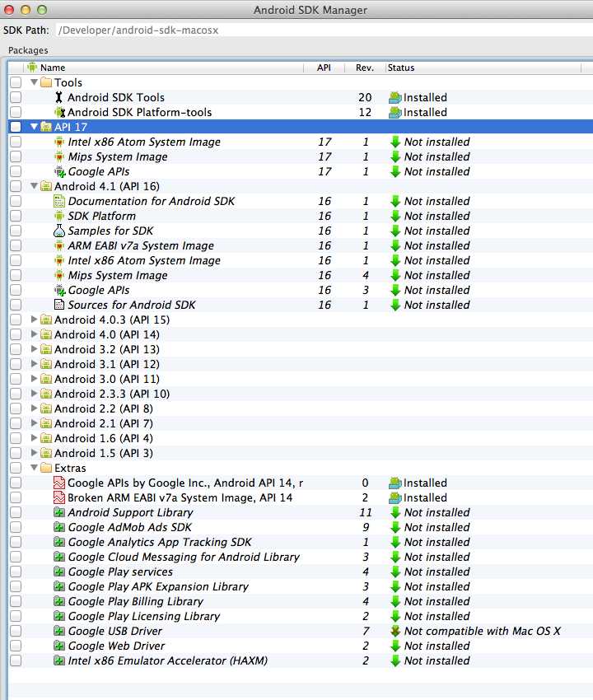Screen dimensions: 593x700
Task: Click the SDK Platform android icon
Action: [59, 216]
